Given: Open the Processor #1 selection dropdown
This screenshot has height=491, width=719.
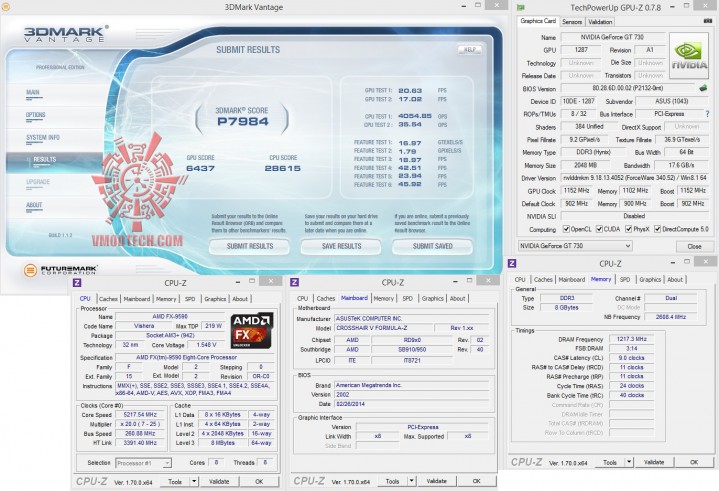Looking at the screenshot, I should point(144,463).
